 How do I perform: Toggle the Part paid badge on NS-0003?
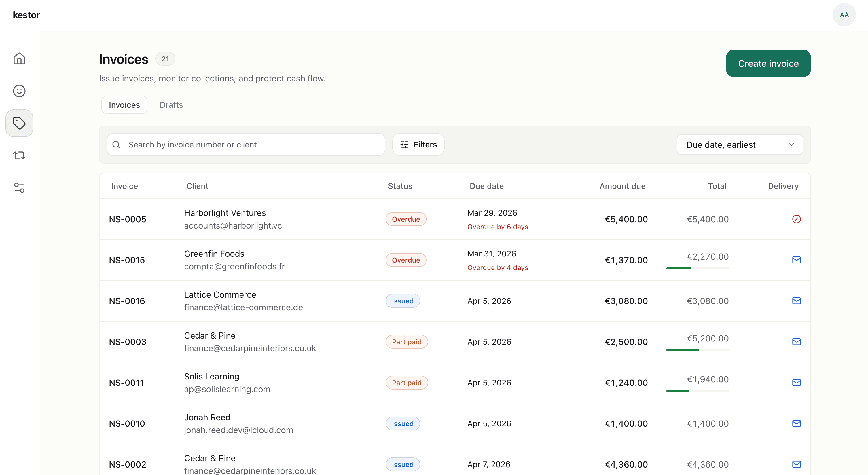(x=406, y=342)
